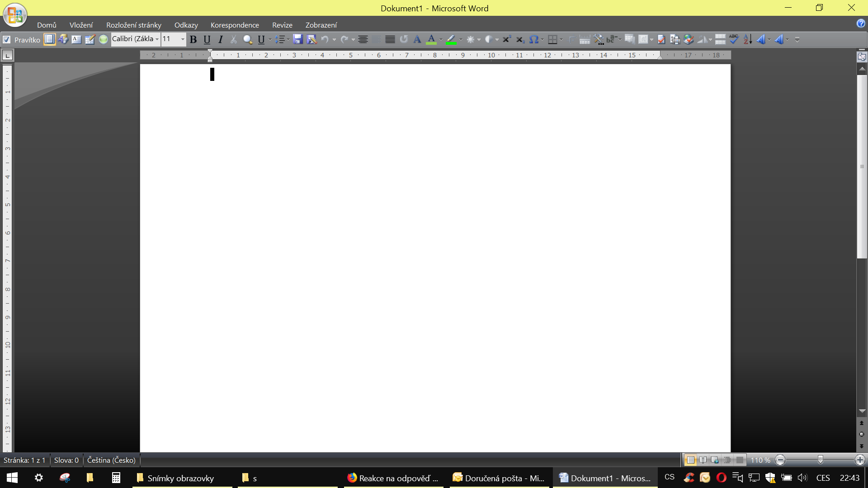The width and height of the screenshot is (868, 488).
Task: Click the Superscript x² icon
Action: click(x=506, y=40)
